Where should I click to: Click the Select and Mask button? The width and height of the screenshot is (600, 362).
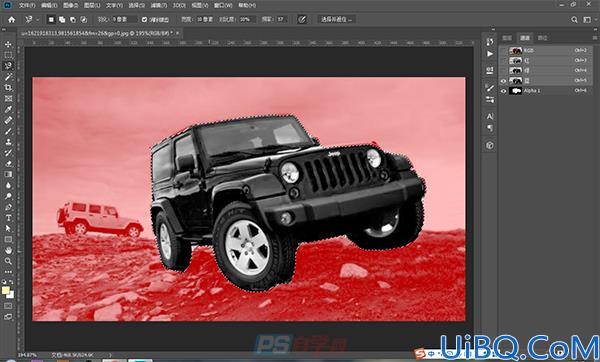tap(336, 19)
